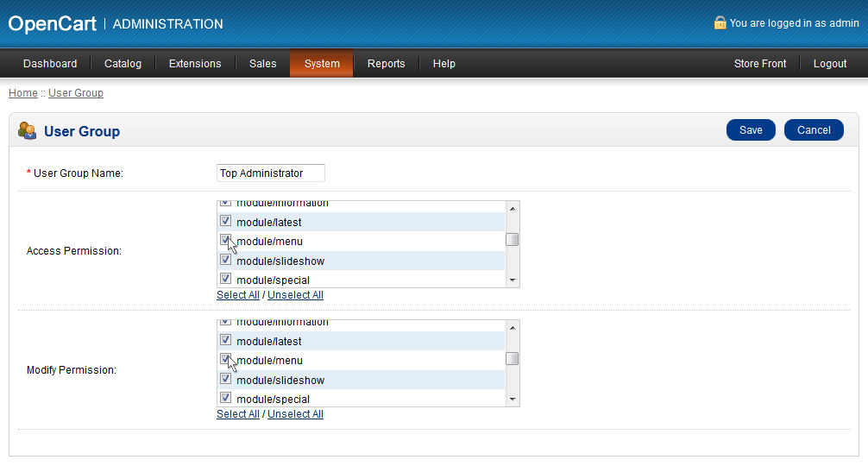868x466 pixels.
Task: Click Access Permission scrollbar thumb
Action: click(x=512, y=240)
